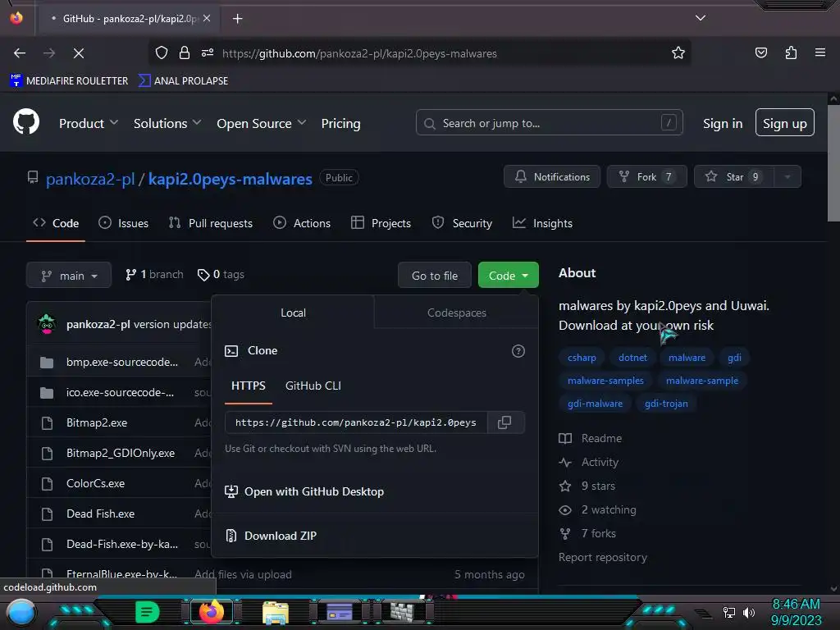Viewport: 840px width, 630px height.
Task: Go back to the previous page
Action: pos(20,53)
